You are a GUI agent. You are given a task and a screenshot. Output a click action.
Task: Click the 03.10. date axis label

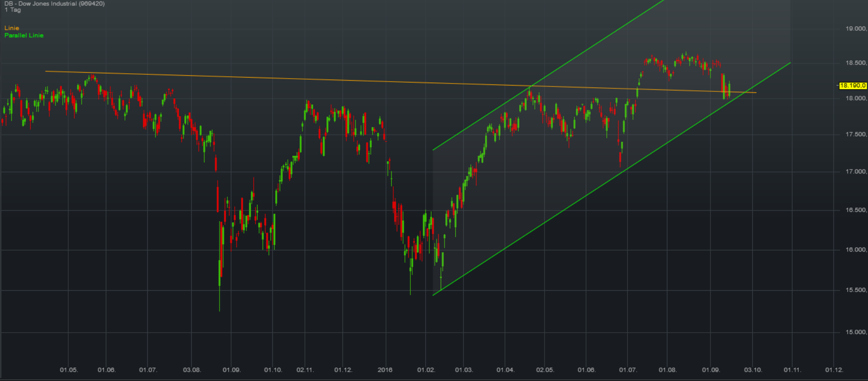click(x=753, y=370)
